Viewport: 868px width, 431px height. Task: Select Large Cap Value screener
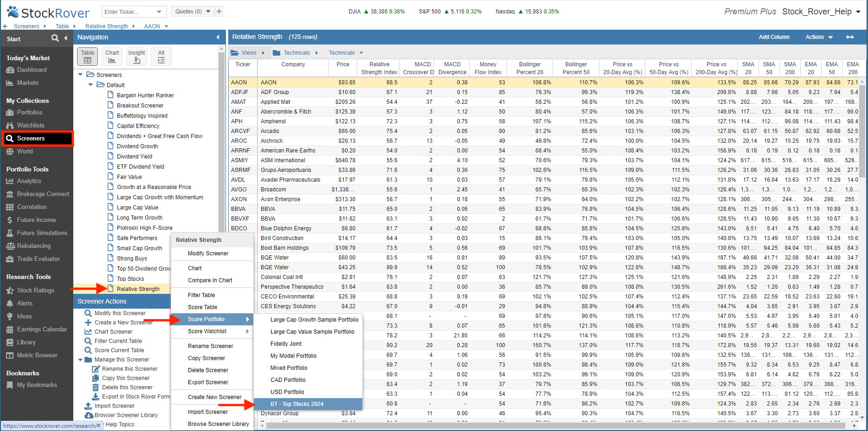pos(137,208)
